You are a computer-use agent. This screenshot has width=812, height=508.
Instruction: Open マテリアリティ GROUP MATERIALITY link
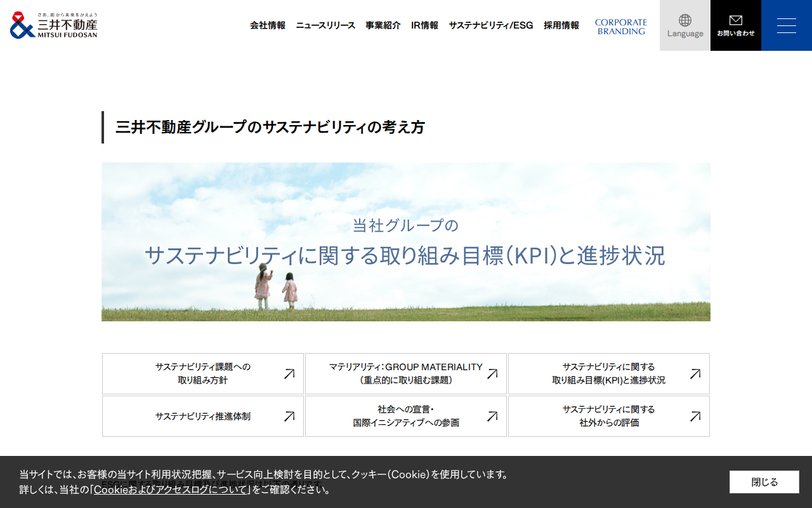406,373
